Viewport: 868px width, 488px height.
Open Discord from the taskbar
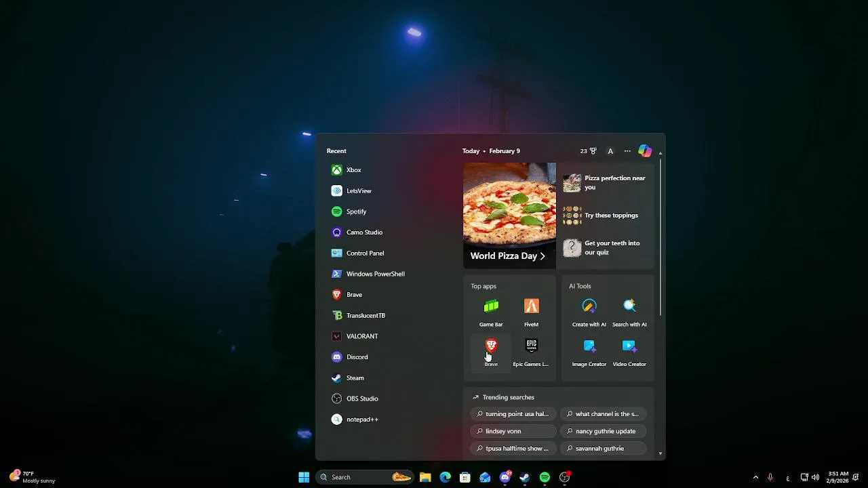point(505,477)
